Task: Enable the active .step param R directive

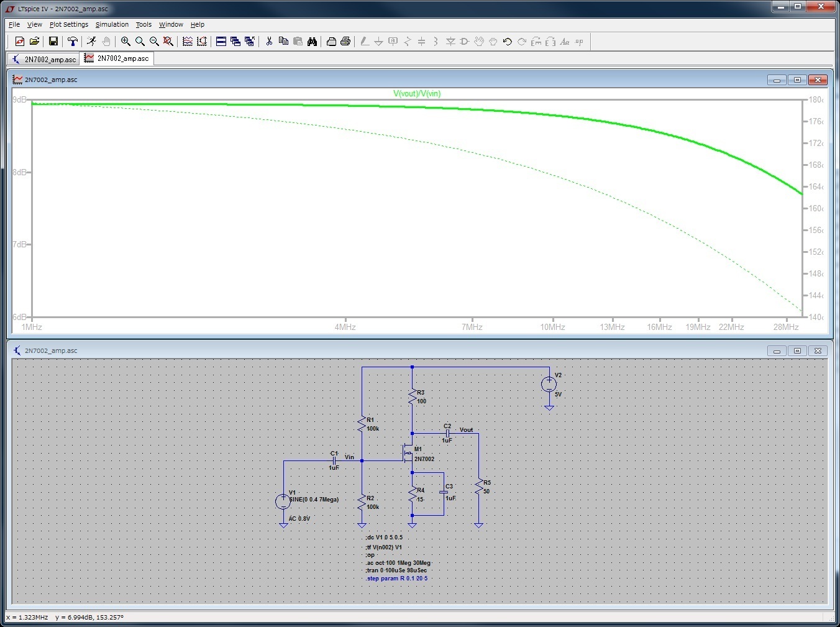Action: click(x=398, y=578)
